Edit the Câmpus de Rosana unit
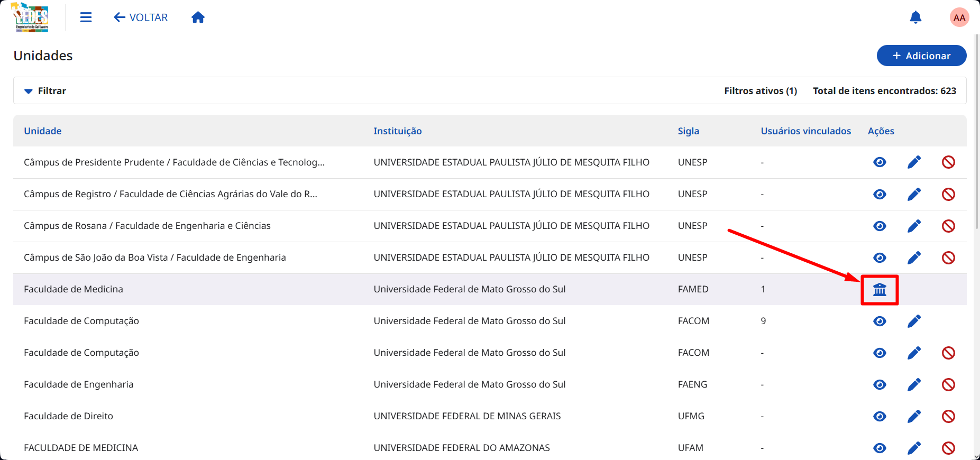980x460 pixels. pos(914,226)
